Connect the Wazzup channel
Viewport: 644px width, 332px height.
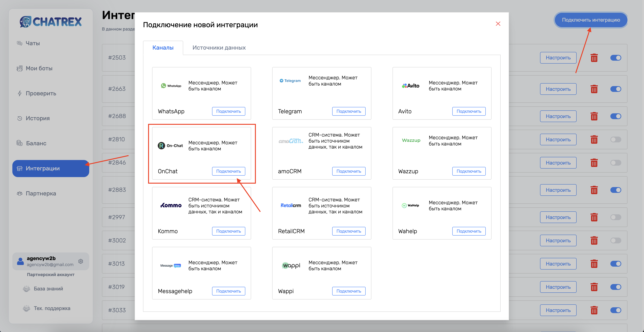tap(469, 171)
